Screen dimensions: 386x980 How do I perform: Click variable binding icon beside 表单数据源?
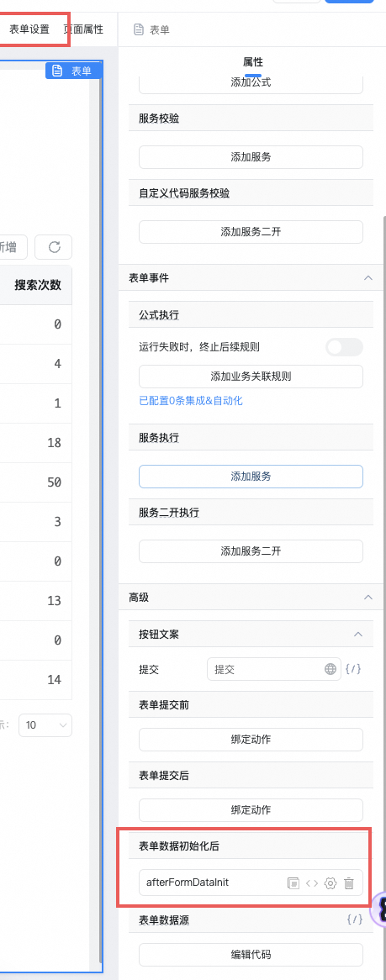click(354, 919)
